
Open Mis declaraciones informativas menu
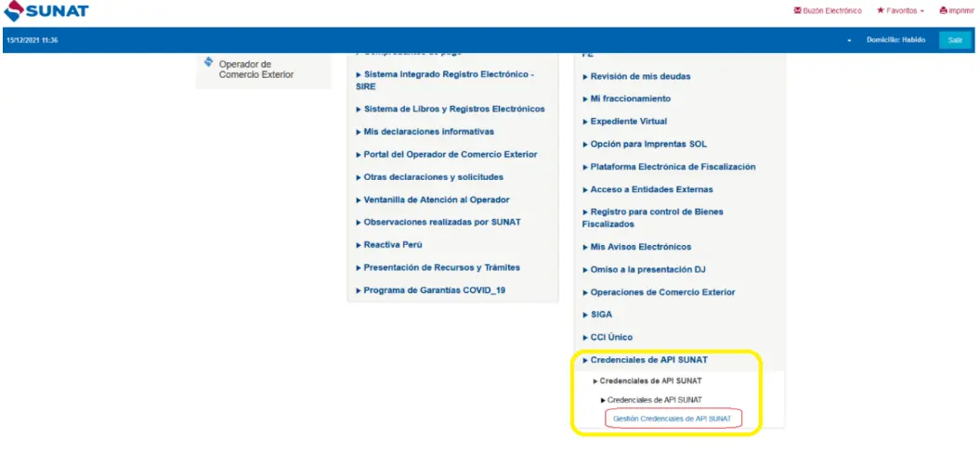[428, 132]
